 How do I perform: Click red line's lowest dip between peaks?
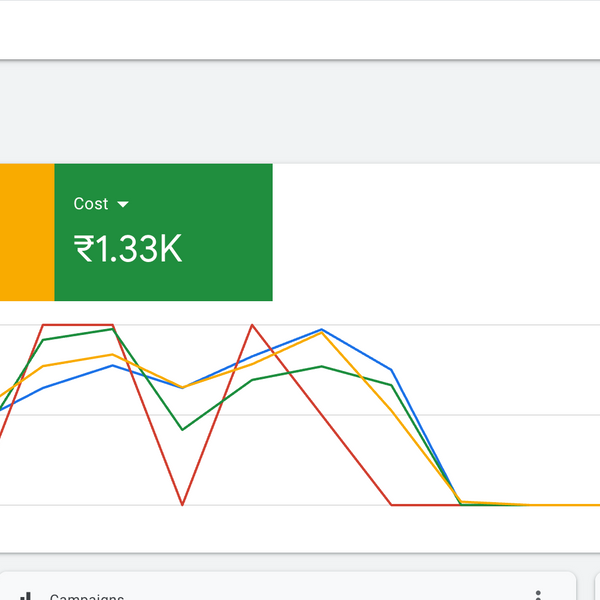tap(182, 504)
